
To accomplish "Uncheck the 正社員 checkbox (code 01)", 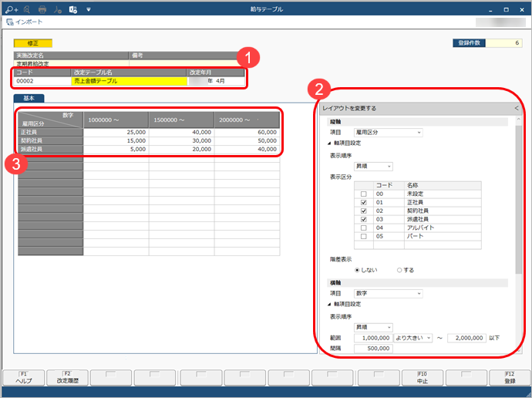I will click(363, 181).
